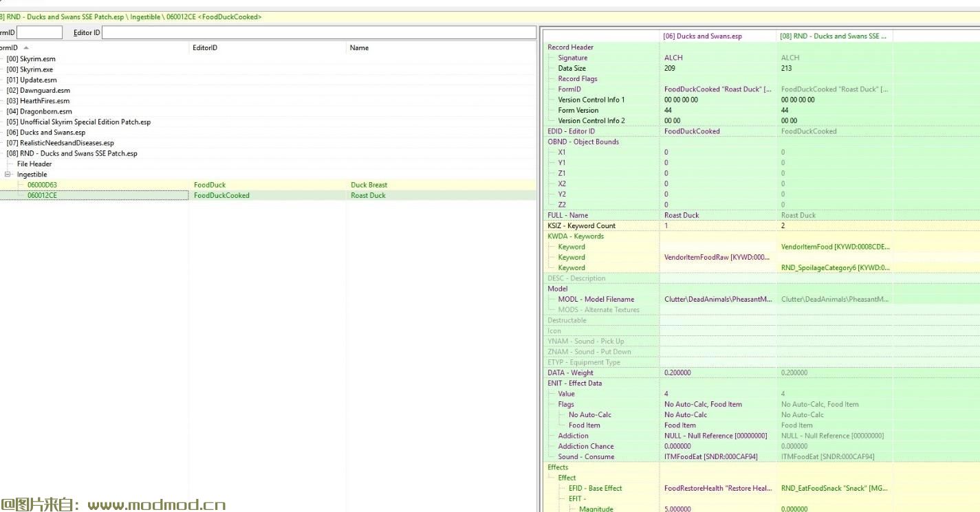Click the Roast Duck name in the left tree
980x512 pixels.
[x=369, y=195]
